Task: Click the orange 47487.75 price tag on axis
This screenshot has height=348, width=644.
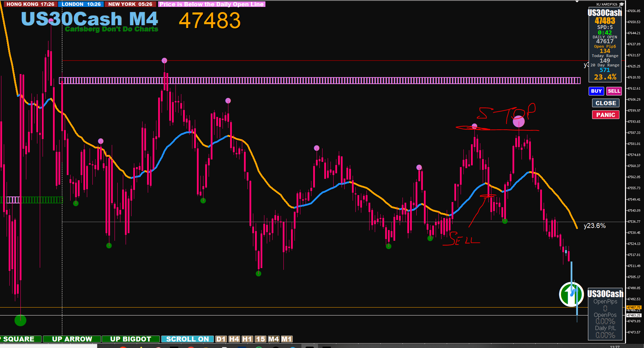Action: tap(634, 307)
